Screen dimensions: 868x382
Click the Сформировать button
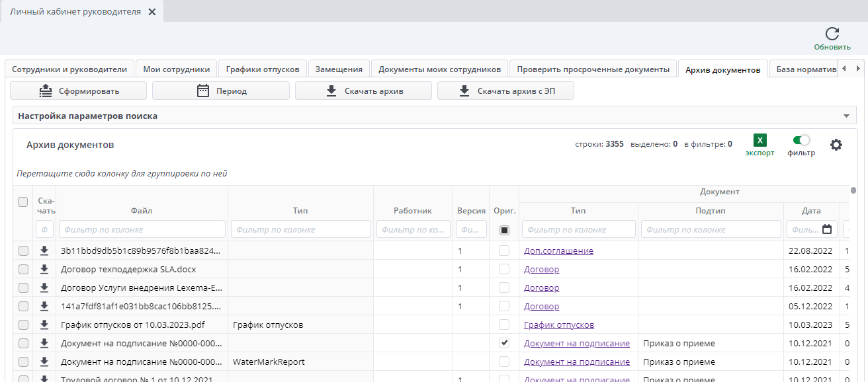click(x=79, y=91)
